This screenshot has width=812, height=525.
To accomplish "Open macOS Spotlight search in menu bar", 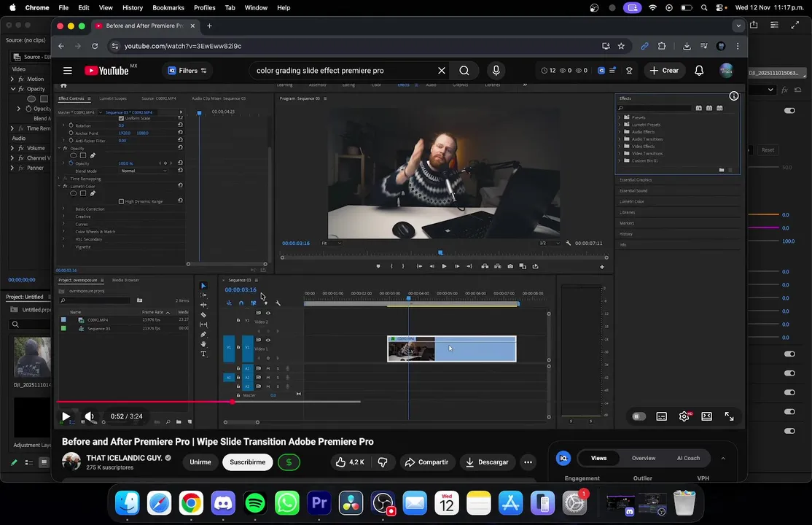I will point(704,8).
